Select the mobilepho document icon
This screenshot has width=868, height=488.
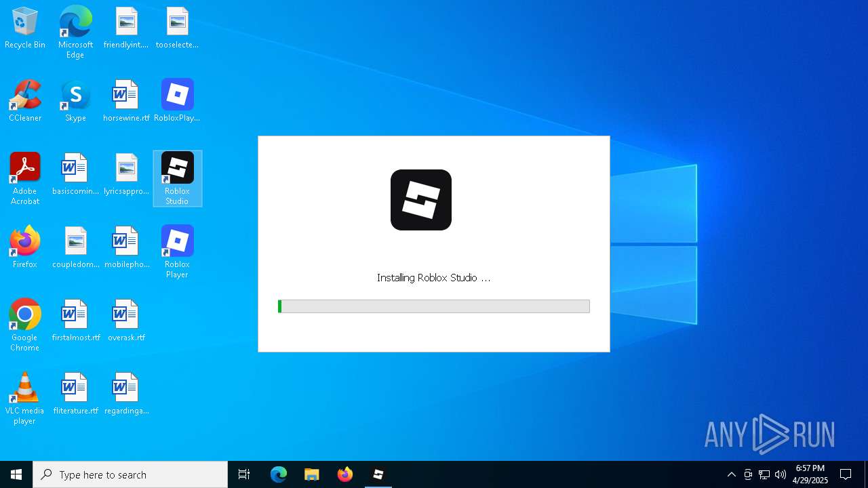126,247
